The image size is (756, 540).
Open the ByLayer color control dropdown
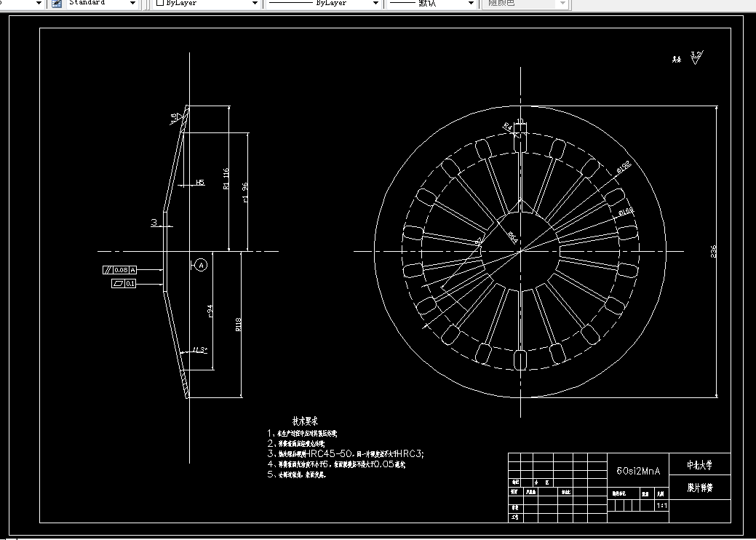pos(255,4)
